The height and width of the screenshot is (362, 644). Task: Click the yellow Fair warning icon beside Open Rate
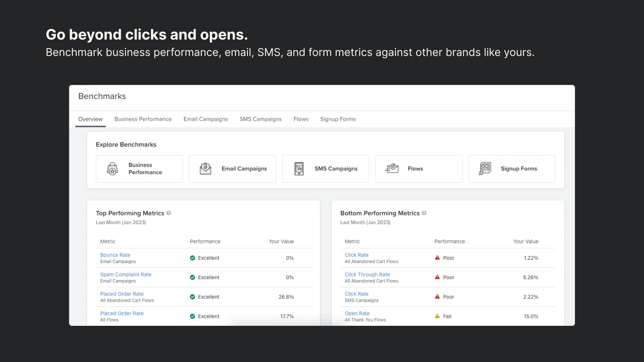[437, 316]
